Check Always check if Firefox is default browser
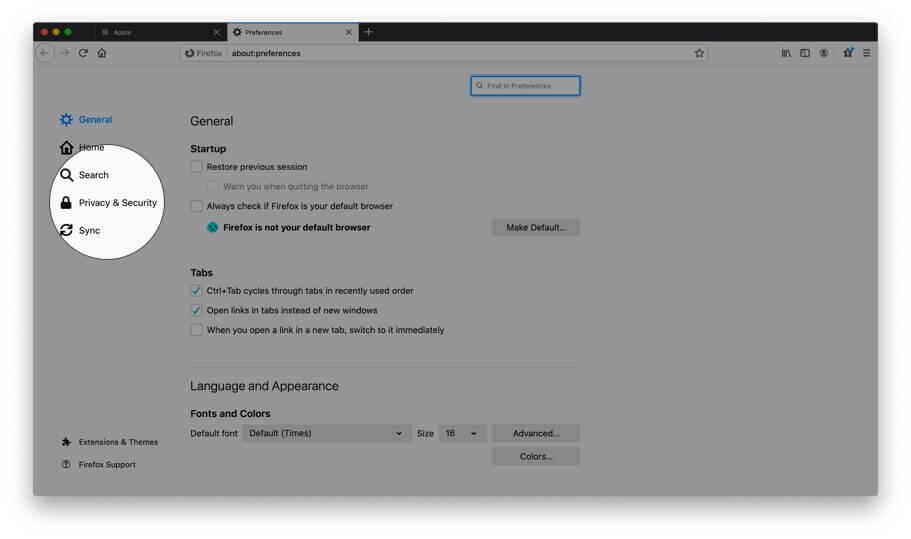 [196, 206]
